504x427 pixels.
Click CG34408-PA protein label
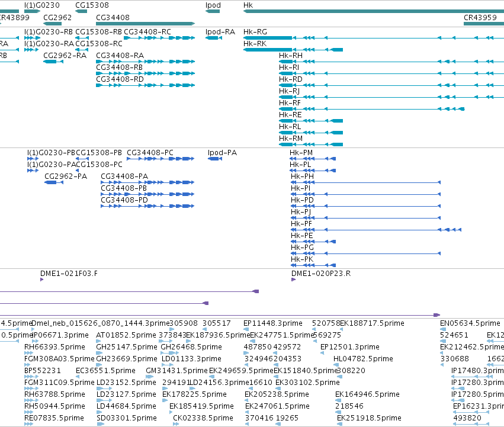pos(124,176)
